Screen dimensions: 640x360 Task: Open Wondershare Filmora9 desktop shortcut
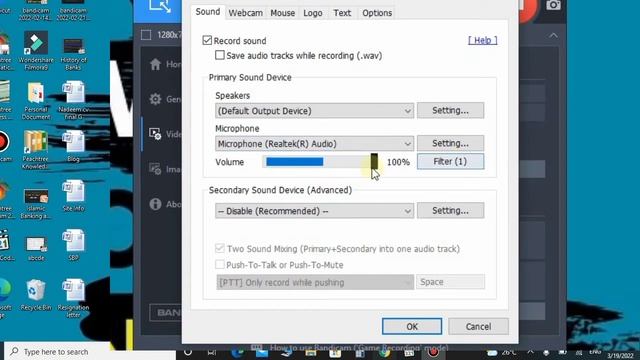pos(36,51)
